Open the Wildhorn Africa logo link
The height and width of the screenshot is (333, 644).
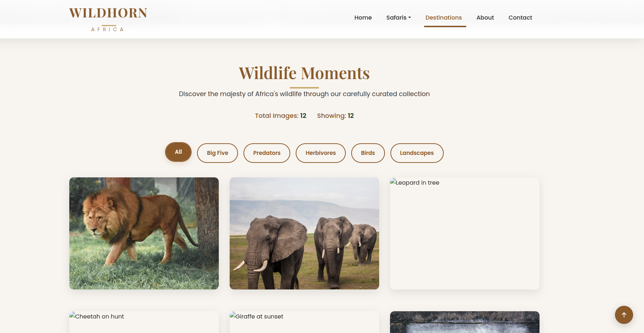pyautogui.click(x=108, y=19)
